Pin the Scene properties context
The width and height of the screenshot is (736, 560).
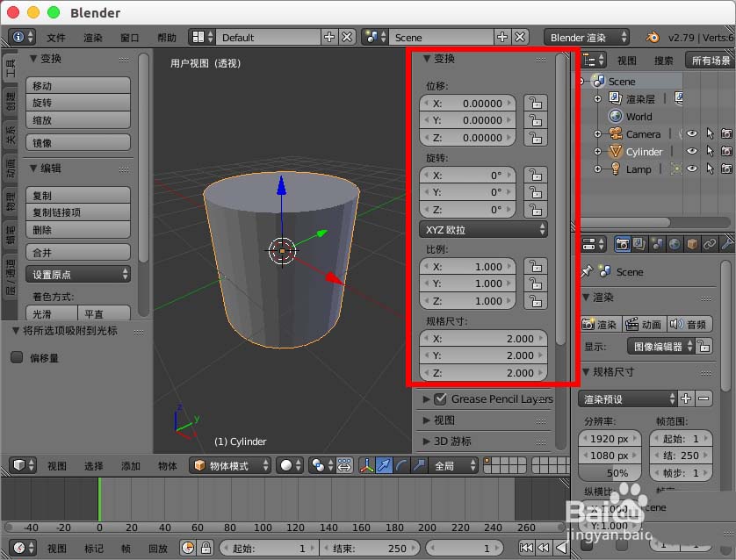click(587, 271)
